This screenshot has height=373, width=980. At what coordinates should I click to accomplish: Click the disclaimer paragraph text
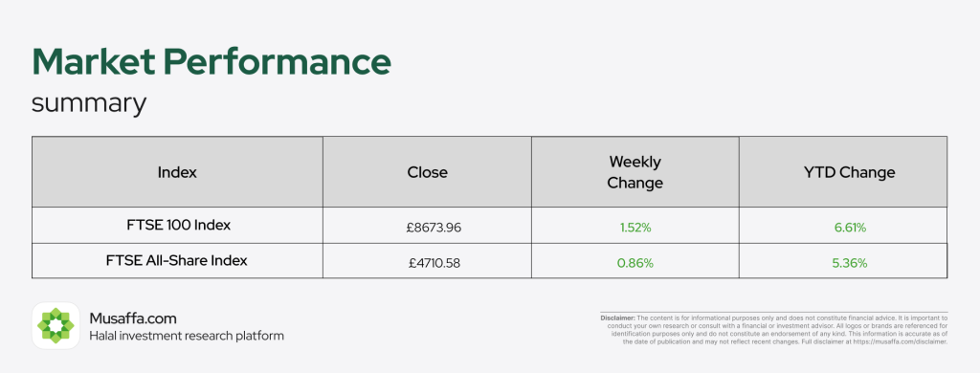pos(773,330)
